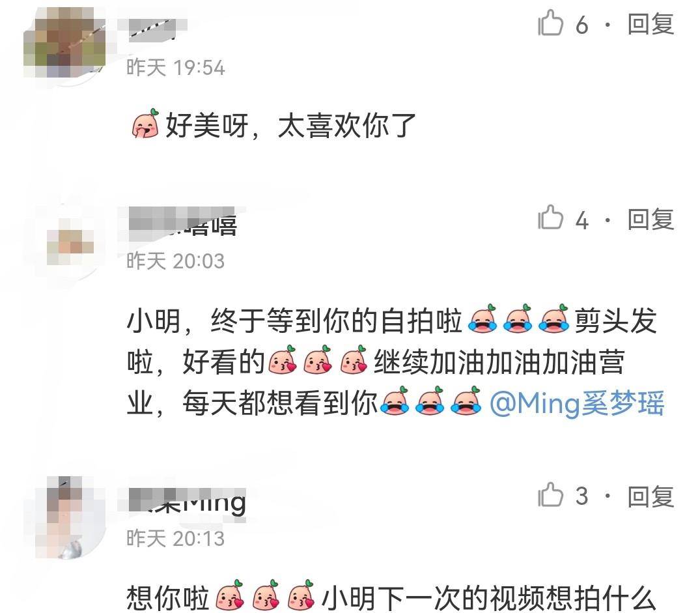Reply to the comment with 4 likes
700x613 pixels.
[x=651, y=220]
